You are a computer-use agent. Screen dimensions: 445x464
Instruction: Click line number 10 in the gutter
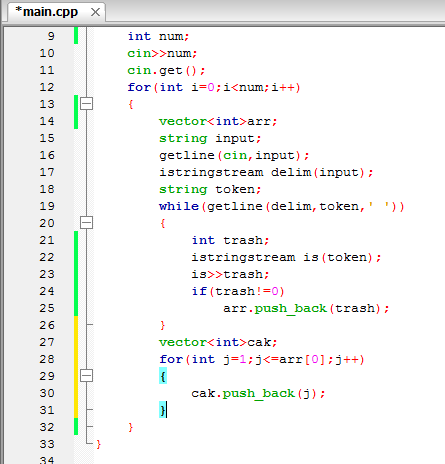[47, 53]
